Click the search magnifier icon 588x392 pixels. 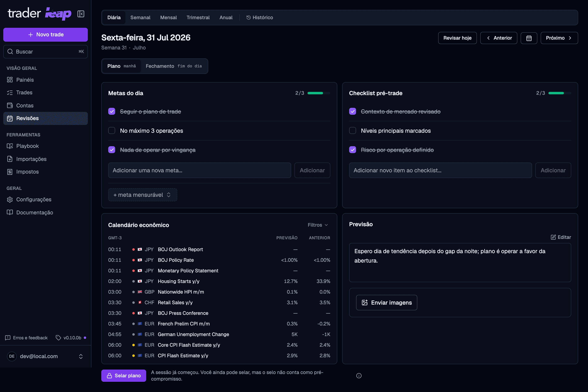[x=10, y=51]
